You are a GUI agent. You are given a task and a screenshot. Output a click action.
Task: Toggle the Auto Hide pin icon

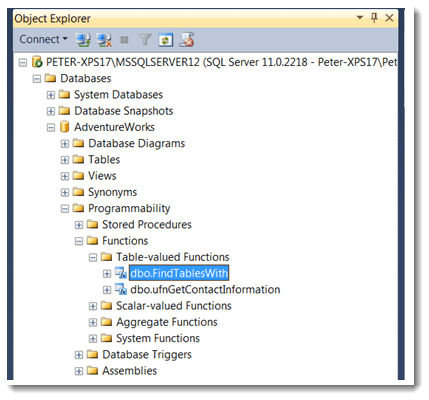[374, 18]
